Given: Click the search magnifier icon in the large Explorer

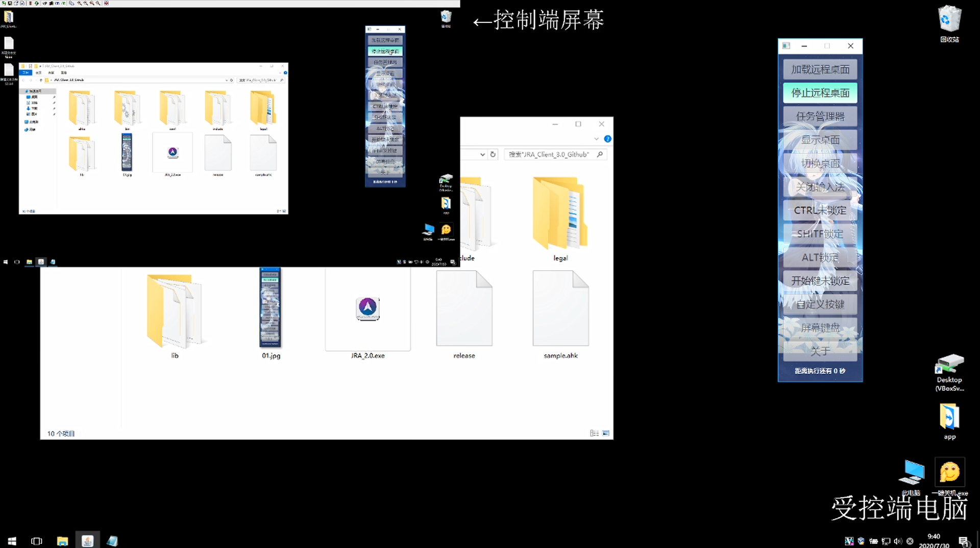Looking at the screenshot, I should (x=600, y=154).
